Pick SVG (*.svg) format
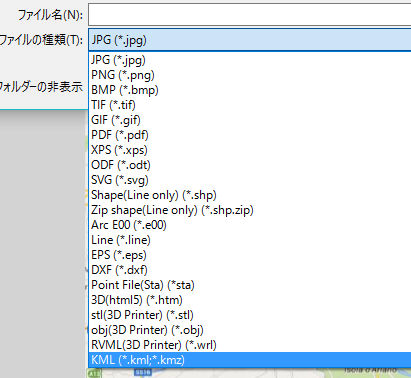This screenshot has width=411, height=378. [x=250, y=180]
